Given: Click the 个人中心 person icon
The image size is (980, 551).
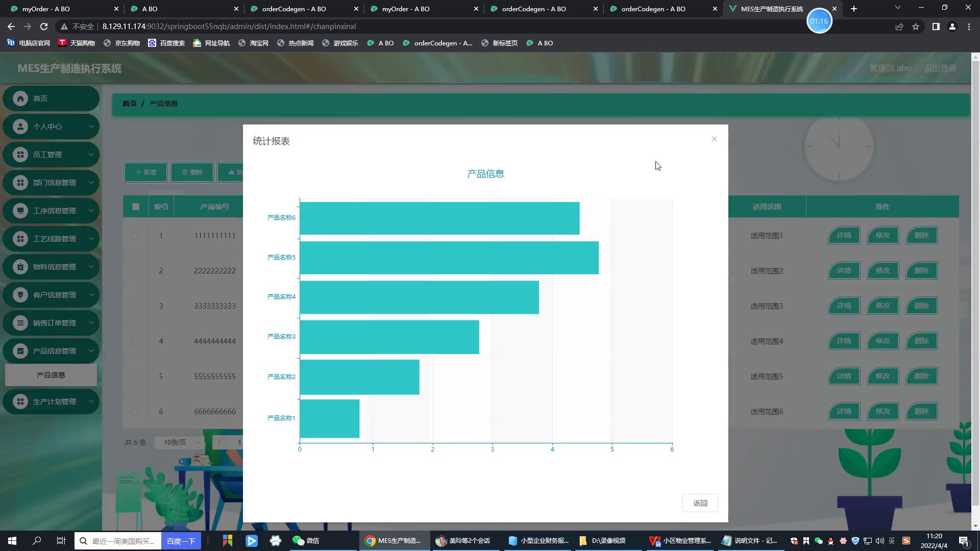Looking at the screenshot, I should coord(20,126).
